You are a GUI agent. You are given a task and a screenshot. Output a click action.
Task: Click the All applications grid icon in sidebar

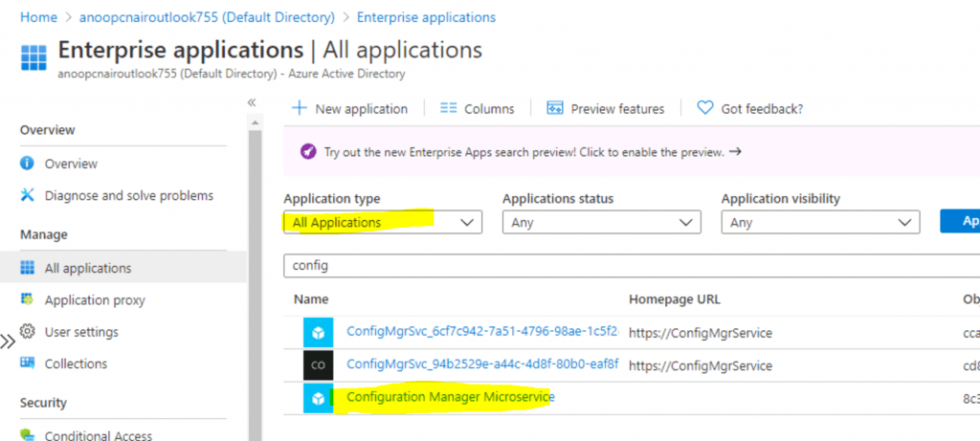click(x=27, y=268)
